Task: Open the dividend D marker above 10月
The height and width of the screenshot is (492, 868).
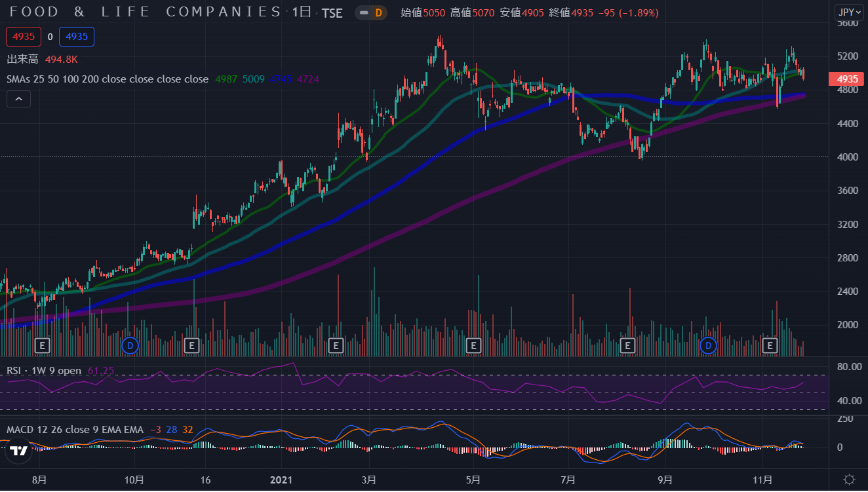Action: [130, 345]
